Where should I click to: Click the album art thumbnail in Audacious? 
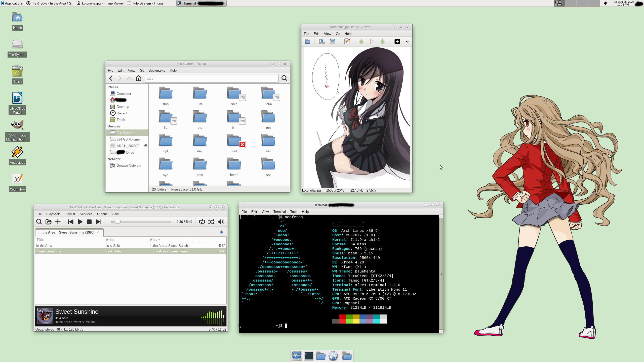45,316
